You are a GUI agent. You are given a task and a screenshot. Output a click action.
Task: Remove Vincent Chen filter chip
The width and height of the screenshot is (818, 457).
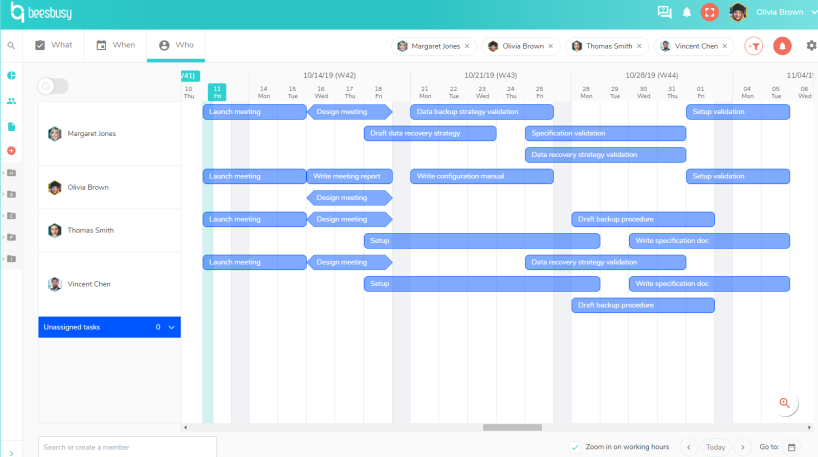[725, 46]
